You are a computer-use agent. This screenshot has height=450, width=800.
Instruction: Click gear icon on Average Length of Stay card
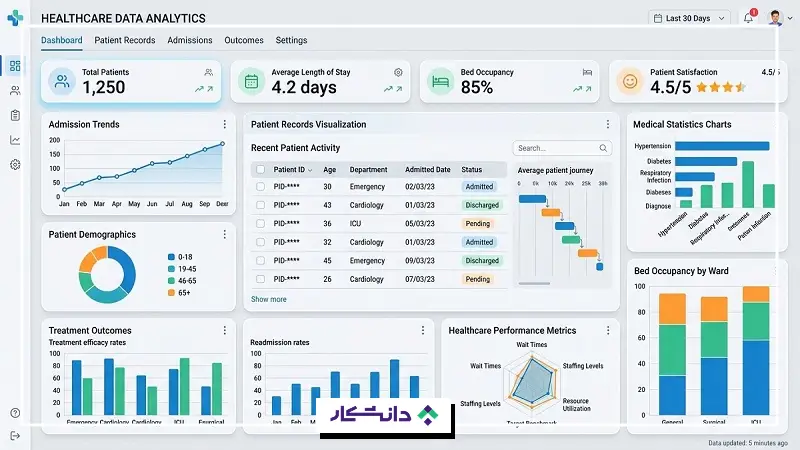(398, 72)
